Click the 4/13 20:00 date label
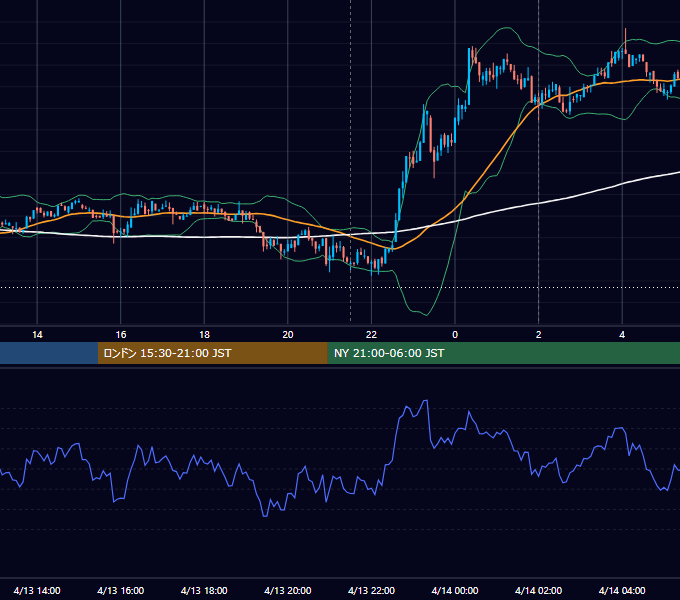 click(x=288, y=590)
